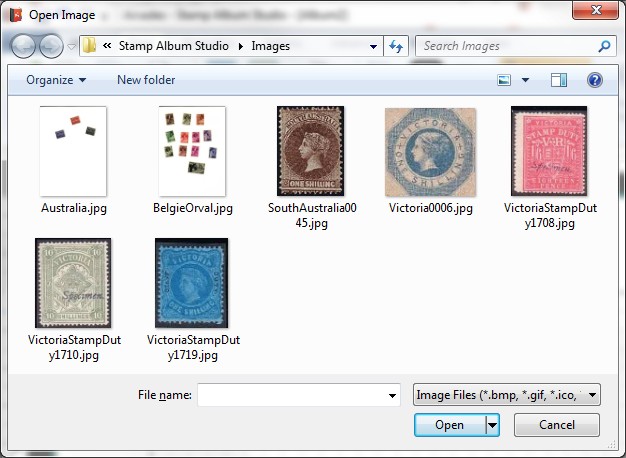Open the Help button

(x=594, y=80)
